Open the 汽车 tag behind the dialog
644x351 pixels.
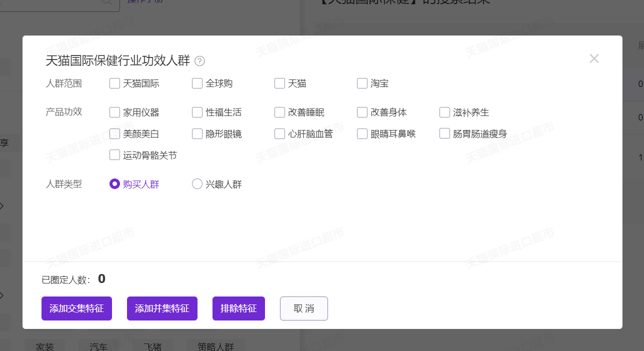point(98,346)
